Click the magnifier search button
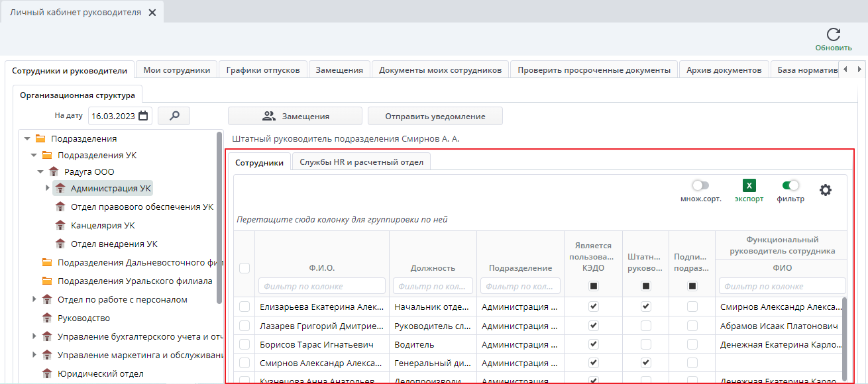This screenshot has height=384, width=868. 174,116
